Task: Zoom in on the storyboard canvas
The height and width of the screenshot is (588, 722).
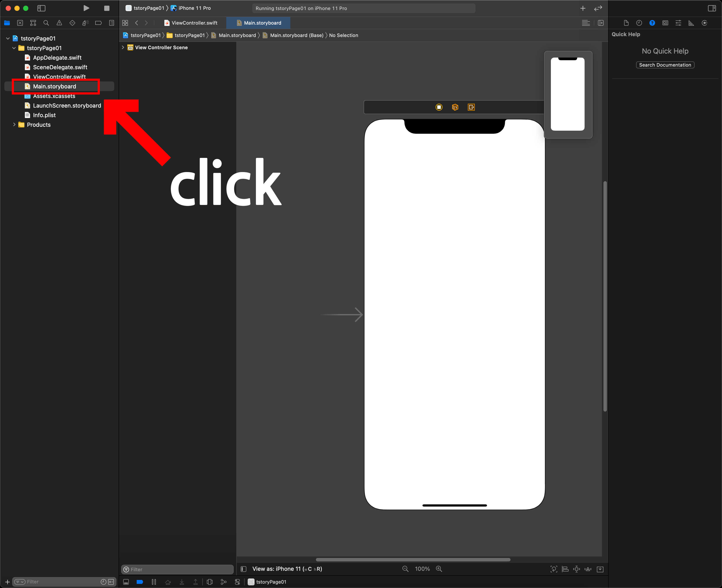Action: click(439, 569)
